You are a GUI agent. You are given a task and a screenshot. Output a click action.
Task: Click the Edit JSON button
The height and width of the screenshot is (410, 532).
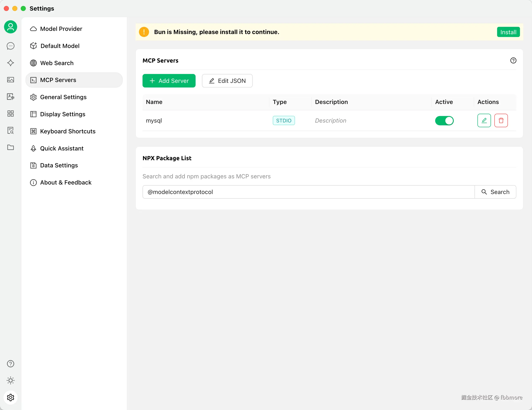[x=227, y=81]
